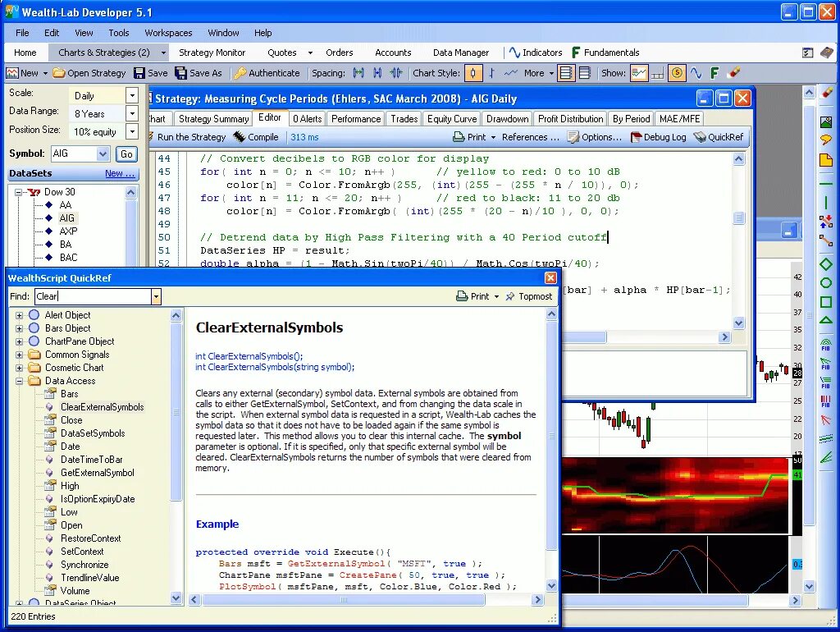Click the narrowest bar spacing icon
Image resolution: width=840 pixels, height=632 pixels.
tap(396, 73)
